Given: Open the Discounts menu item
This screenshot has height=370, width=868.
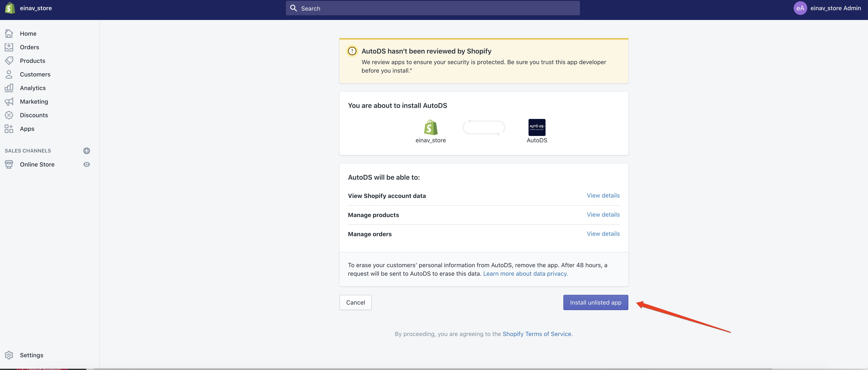Looking at the screenshot, I should 34,115.
